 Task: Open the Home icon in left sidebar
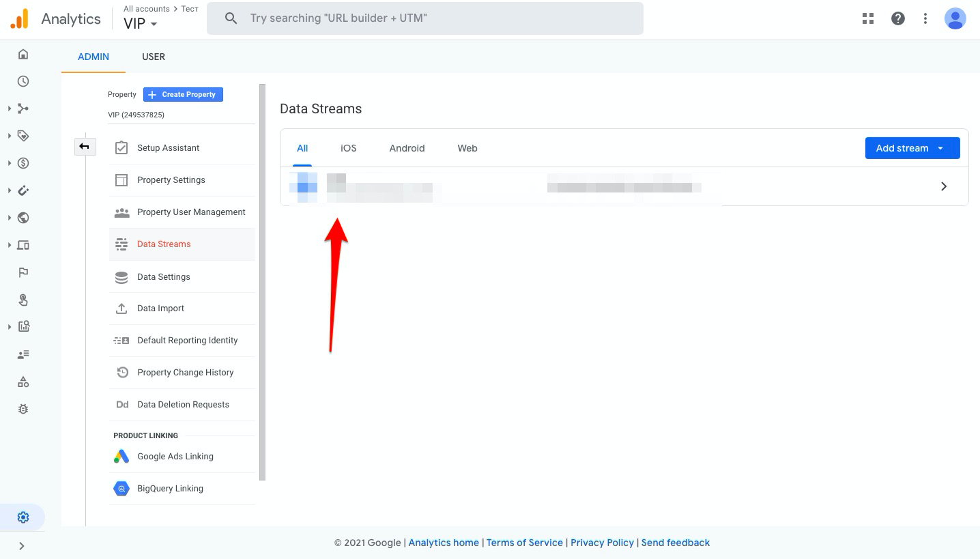[23, 54]
